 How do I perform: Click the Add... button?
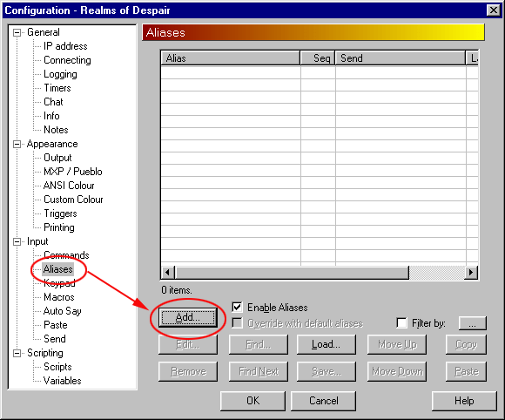pos(188,317)
